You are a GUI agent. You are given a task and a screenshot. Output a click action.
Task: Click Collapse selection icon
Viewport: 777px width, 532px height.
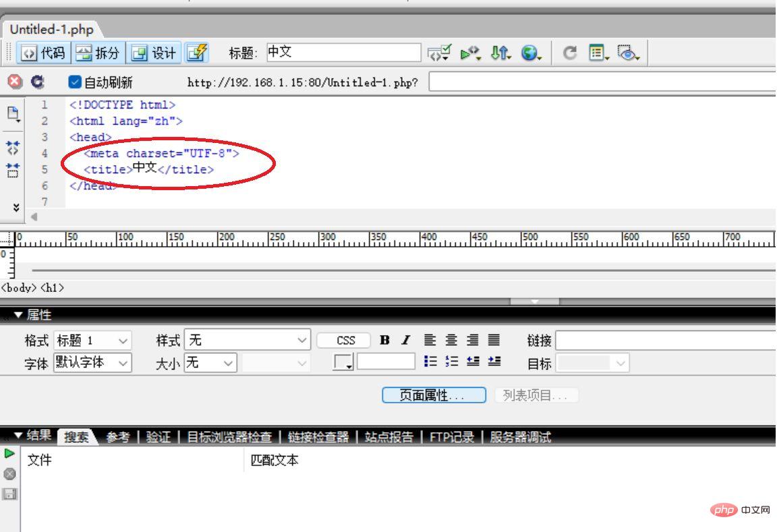click(x=13, y=170)
